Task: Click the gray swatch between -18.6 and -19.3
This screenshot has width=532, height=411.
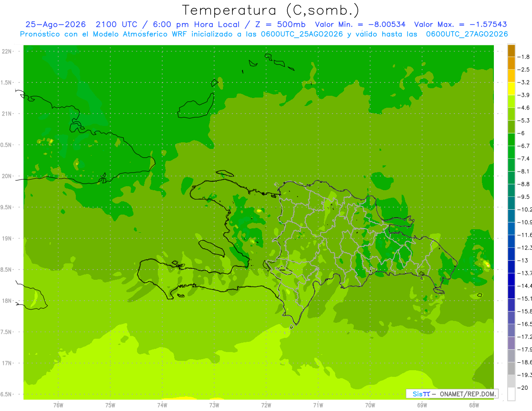Action: tap(511, 368)
